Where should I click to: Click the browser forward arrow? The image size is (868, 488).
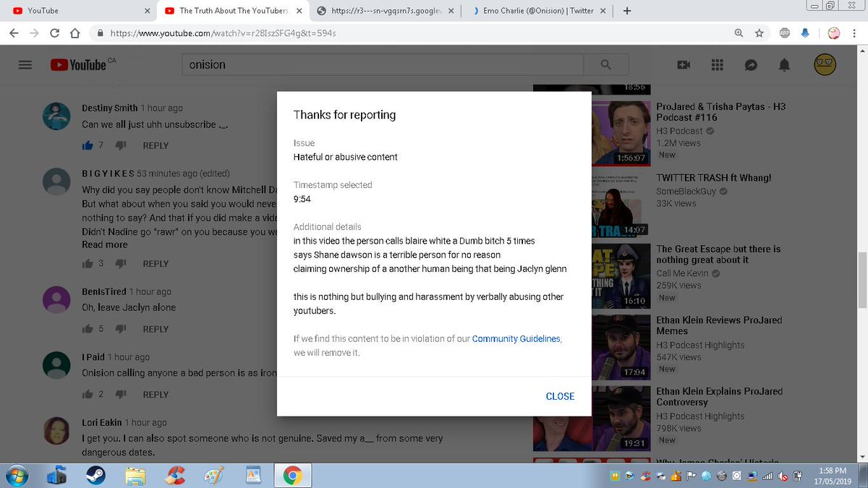point(34,33)
